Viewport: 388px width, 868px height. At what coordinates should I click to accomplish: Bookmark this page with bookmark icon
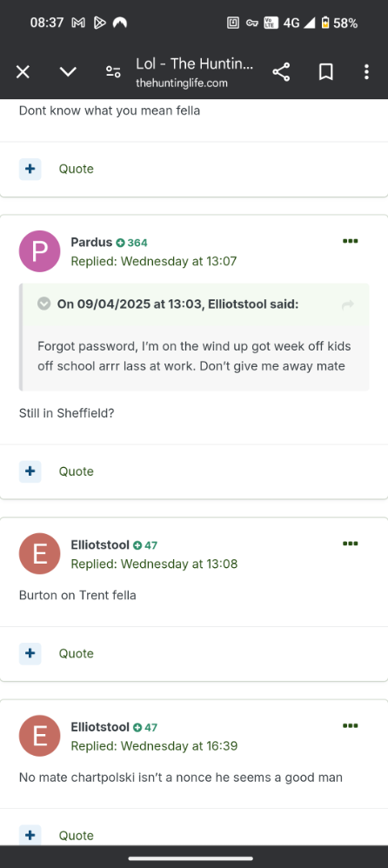point(326,72)
